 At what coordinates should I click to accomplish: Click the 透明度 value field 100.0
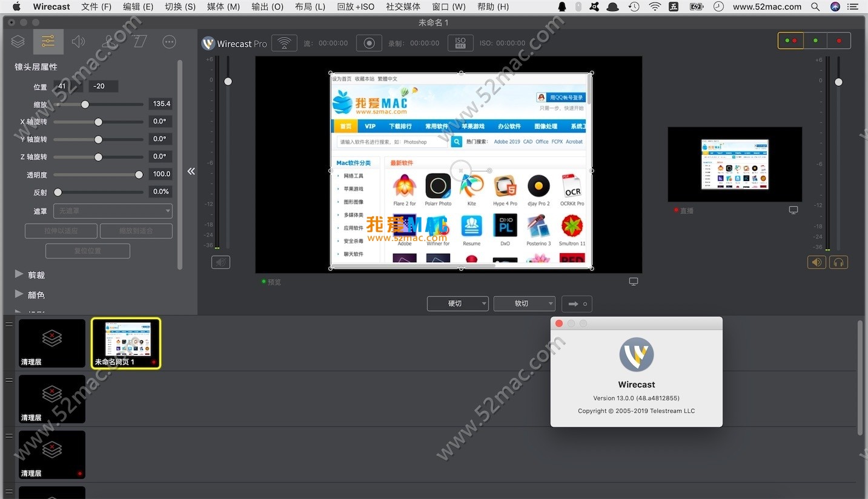(x=161, y=174)
